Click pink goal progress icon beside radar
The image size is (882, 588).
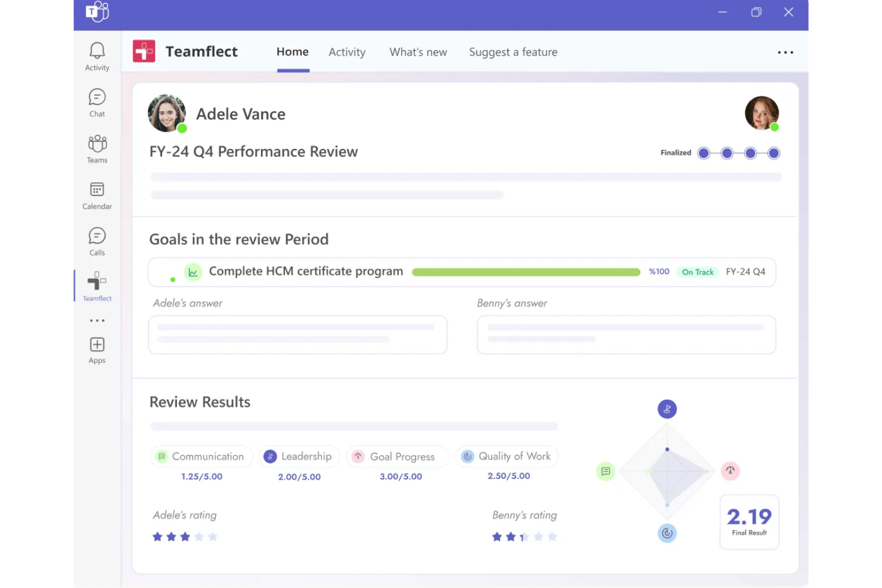730,471
